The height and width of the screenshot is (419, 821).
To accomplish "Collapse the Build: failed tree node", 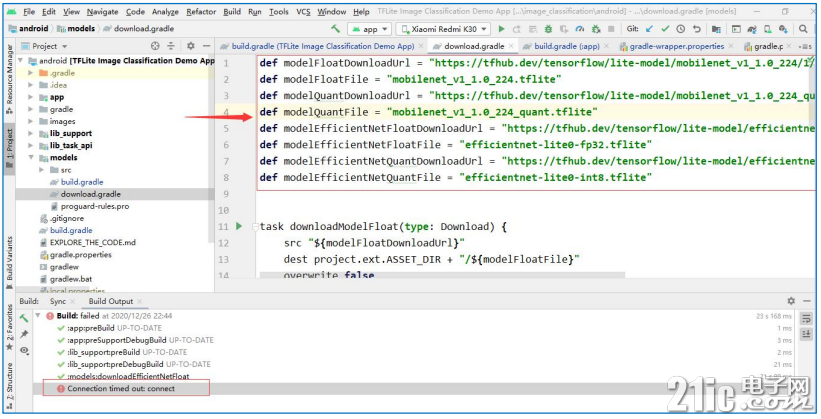I will coord(38,316).
